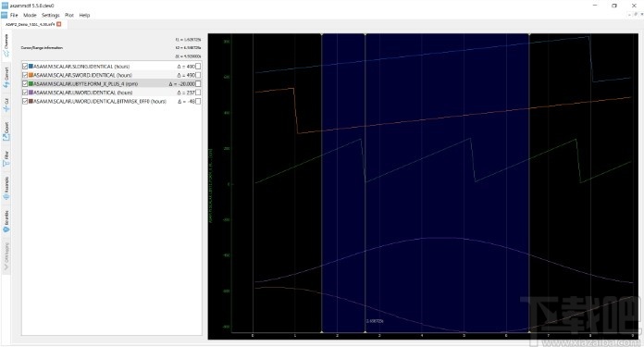Select the ASAM.M.SCALAR.UWORD.IDENTICAL (hours) channel
Image resolution: width=644 pixels, height=347 pixels.
click(x=83, y=93)
